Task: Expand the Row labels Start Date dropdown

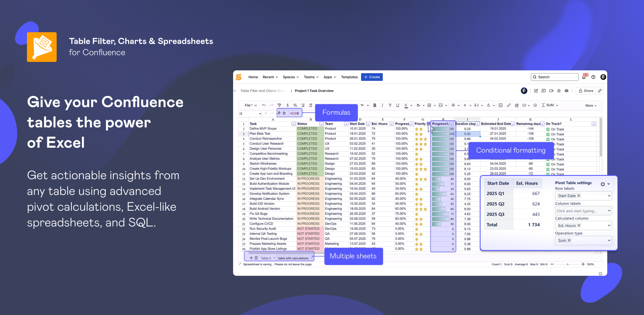Action: (609, 196)
